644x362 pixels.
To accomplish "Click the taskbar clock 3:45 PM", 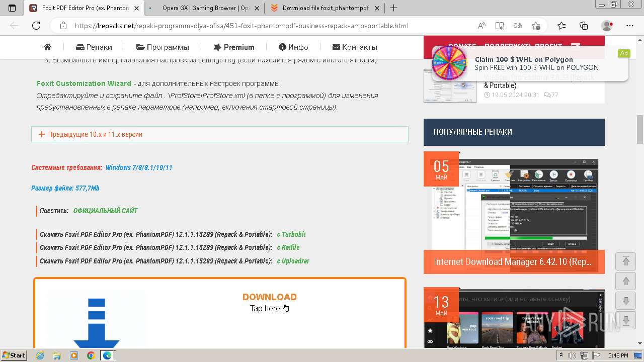I will click(x=618, y=355).
